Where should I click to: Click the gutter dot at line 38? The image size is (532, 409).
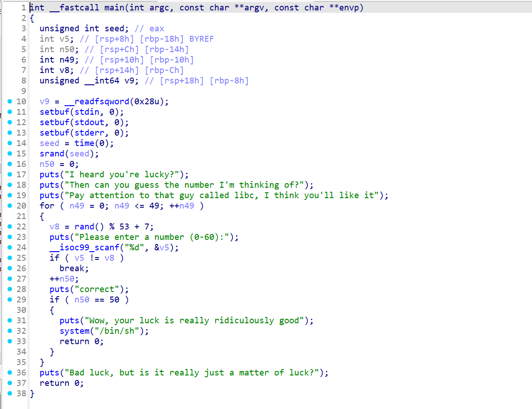coord(10,394)
